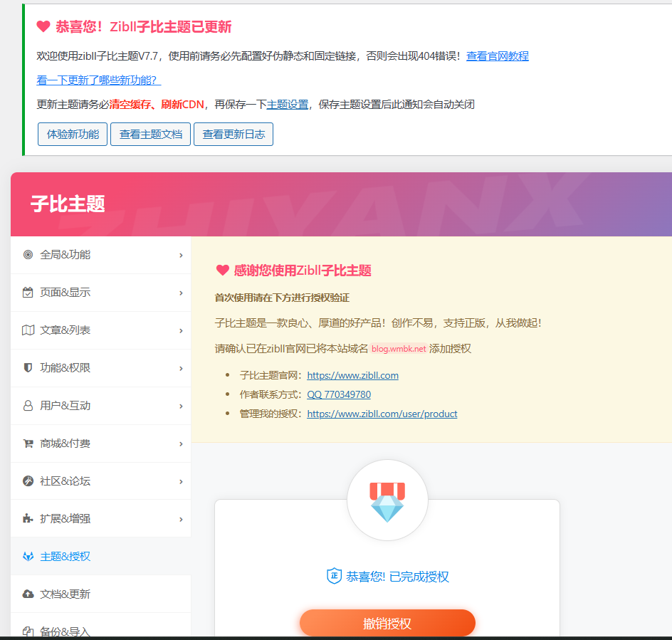The height and width of the screenshot is (640, 672).
Task: Open the 查看官网教程 link
Action: point(497,56)
